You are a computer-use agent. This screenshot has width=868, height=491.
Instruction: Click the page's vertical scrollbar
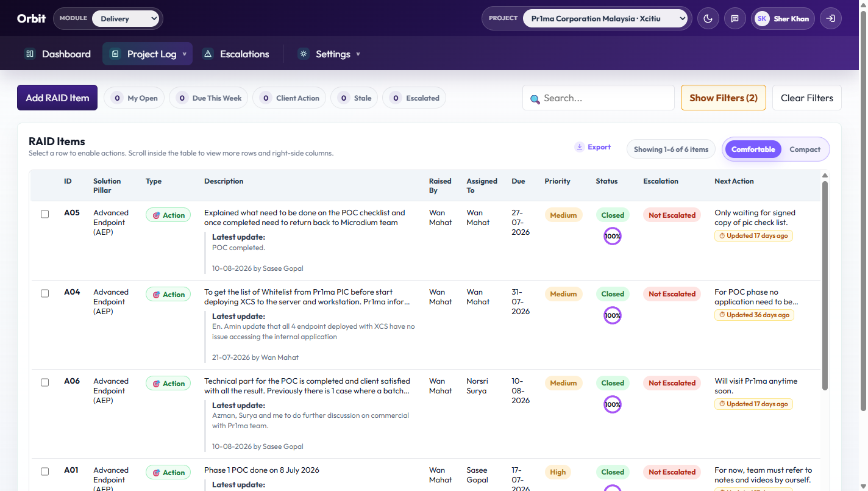tap(863, 210)
